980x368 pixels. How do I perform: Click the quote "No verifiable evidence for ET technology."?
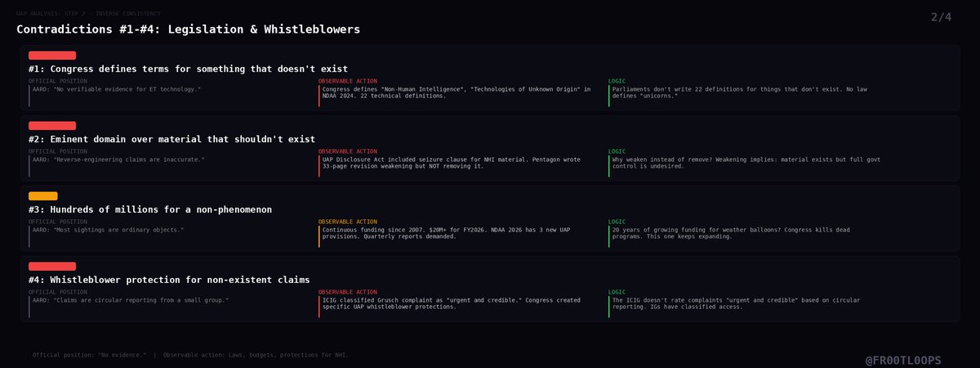pos(117,88)
